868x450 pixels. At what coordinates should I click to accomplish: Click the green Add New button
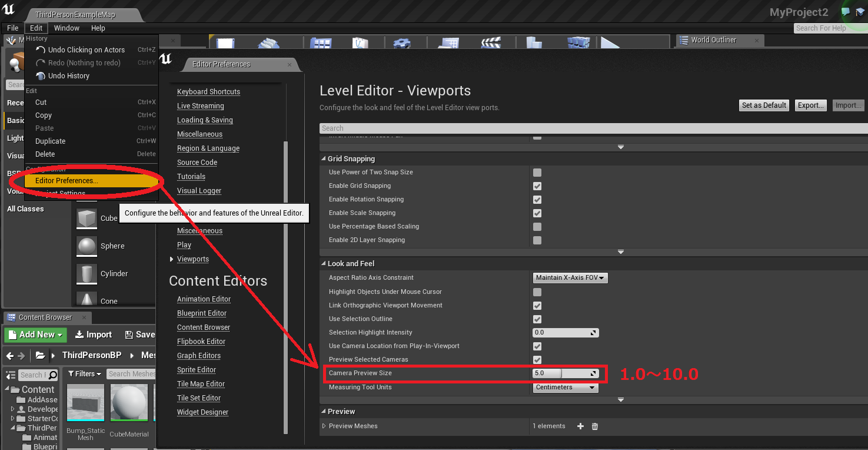35,335
